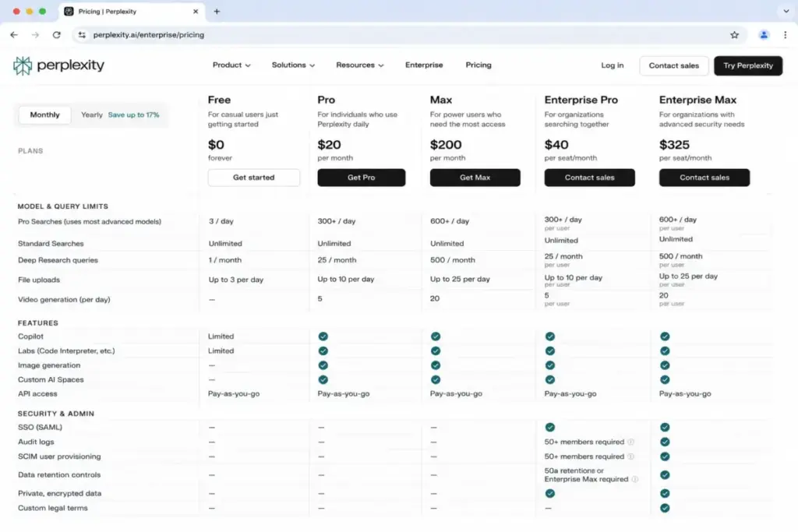Reload the pricing page
This screenshot has width=798, height=532.
[56, 34]
